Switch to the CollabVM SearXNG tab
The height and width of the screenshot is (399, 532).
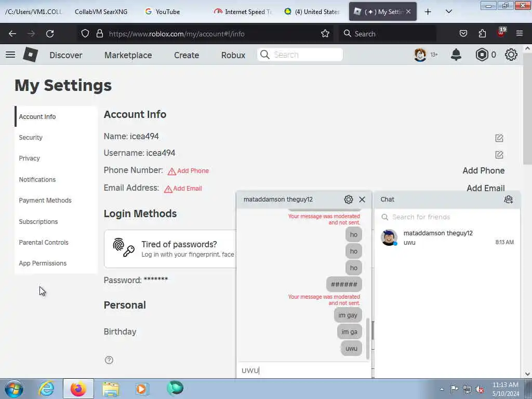[101, 11]
